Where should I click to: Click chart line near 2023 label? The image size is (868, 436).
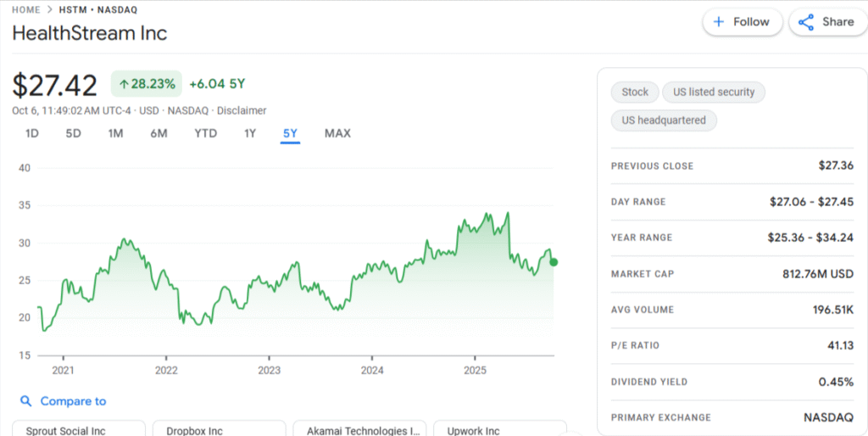pos(269,285)
